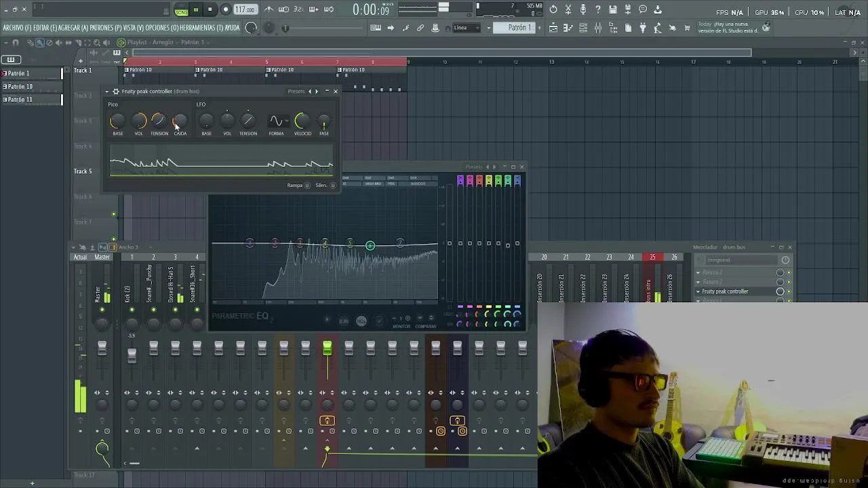Open Presets in Parametric EQ window
868x488 pixels.
(473, 167)
